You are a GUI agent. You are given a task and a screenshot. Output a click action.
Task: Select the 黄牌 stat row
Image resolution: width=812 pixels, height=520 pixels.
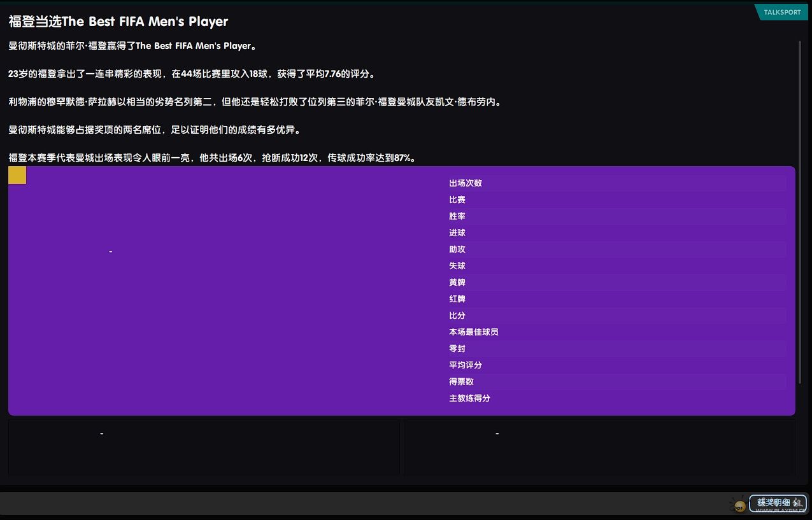pyautogui.click(x=616, y=283)
